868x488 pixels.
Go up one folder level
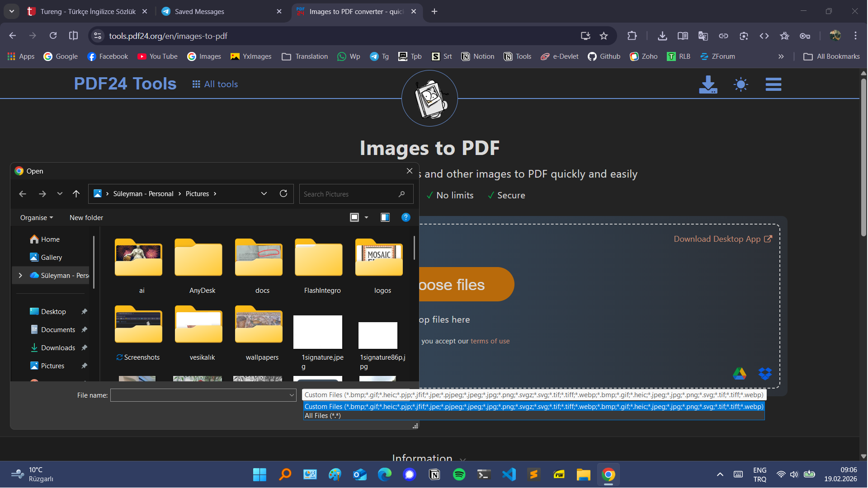76,194
